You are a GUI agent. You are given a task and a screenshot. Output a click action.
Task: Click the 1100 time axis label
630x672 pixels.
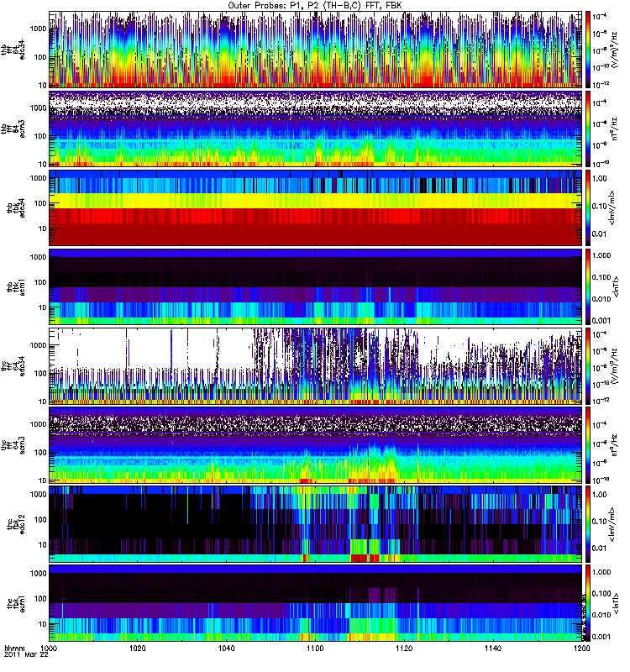point(315,649)
